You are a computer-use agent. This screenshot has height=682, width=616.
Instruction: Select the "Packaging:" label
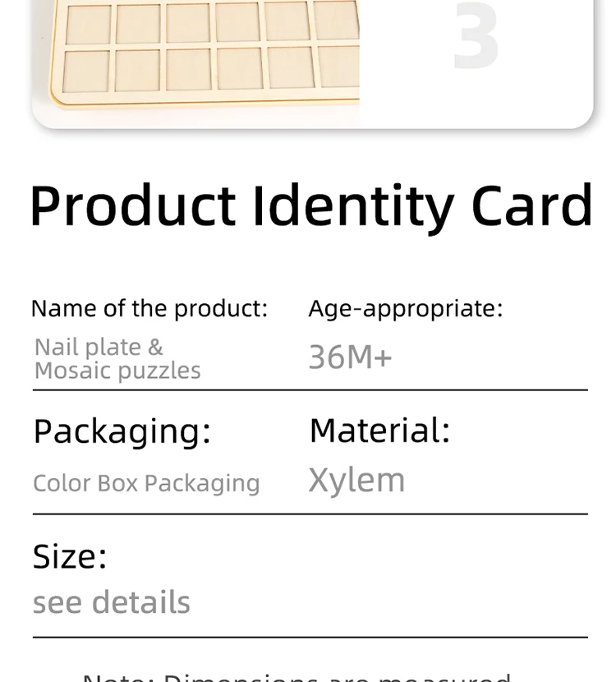pos(122,431)
